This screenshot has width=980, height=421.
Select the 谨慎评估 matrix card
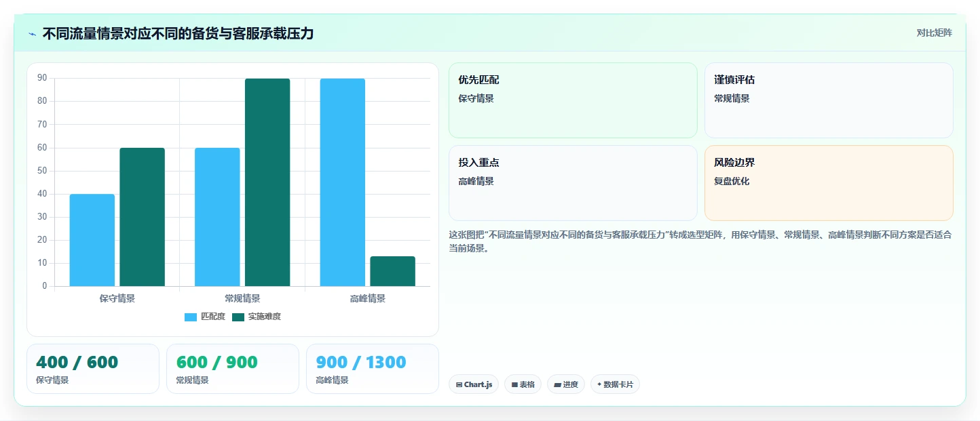click(829, 100)
